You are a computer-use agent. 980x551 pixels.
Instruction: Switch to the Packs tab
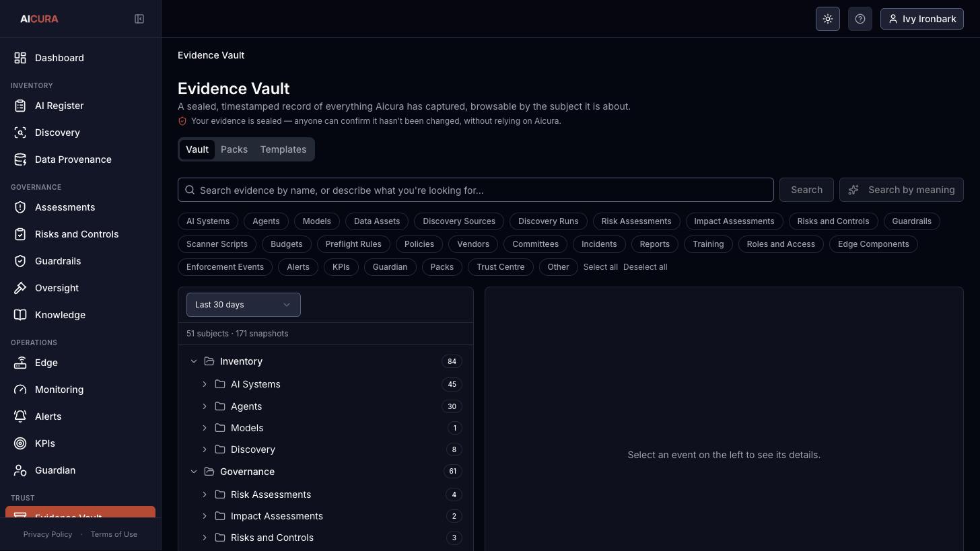(x=234, y=149)
